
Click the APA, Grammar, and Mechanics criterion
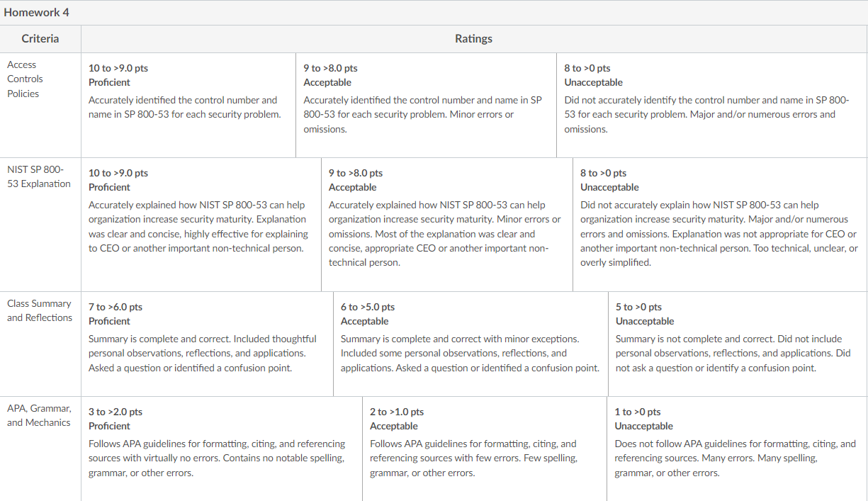[39, 415]
